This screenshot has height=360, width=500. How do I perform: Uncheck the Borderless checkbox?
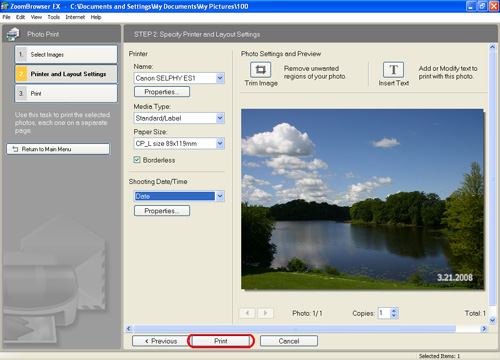pos(137,160)
